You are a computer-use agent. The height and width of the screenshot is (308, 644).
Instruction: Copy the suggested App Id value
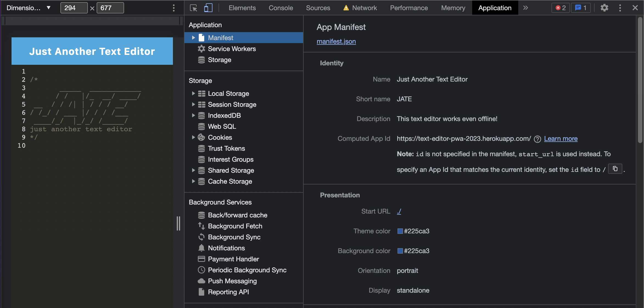(x=615, y=169)
